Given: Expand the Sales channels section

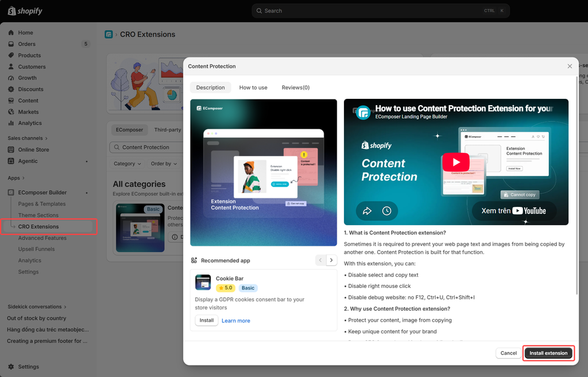Looking at the screenshot, I should click(x=28, y=138).
